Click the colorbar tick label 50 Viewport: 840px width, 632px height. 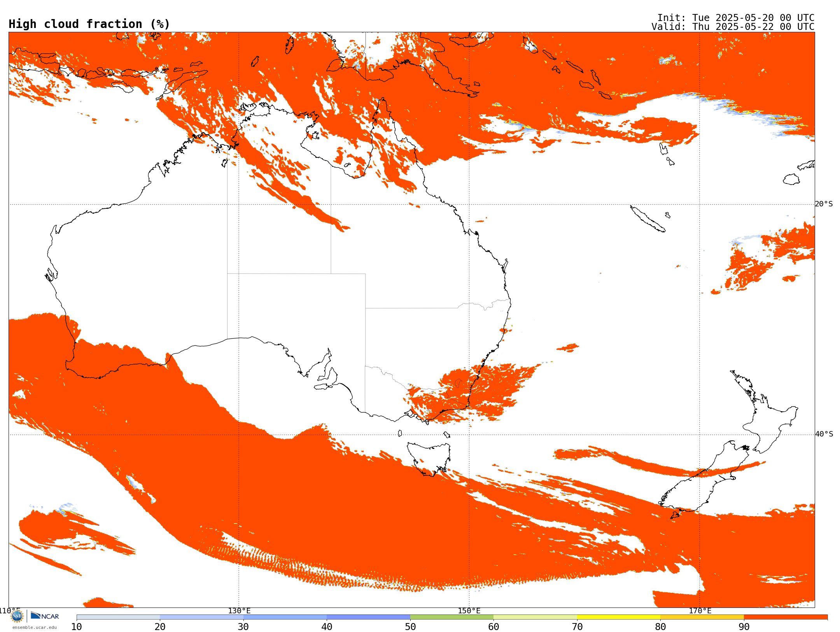click(x=410, y=627)
